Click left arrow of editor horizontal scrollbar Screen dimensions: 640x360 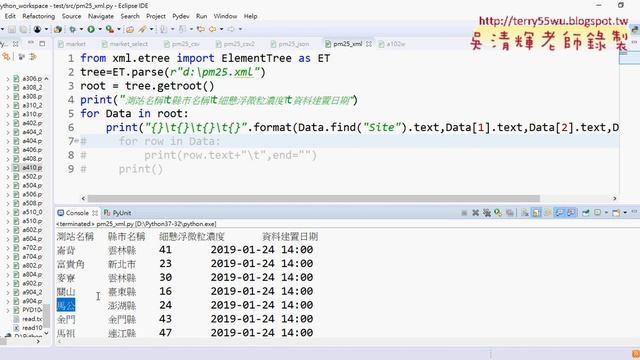pos(83,198)
